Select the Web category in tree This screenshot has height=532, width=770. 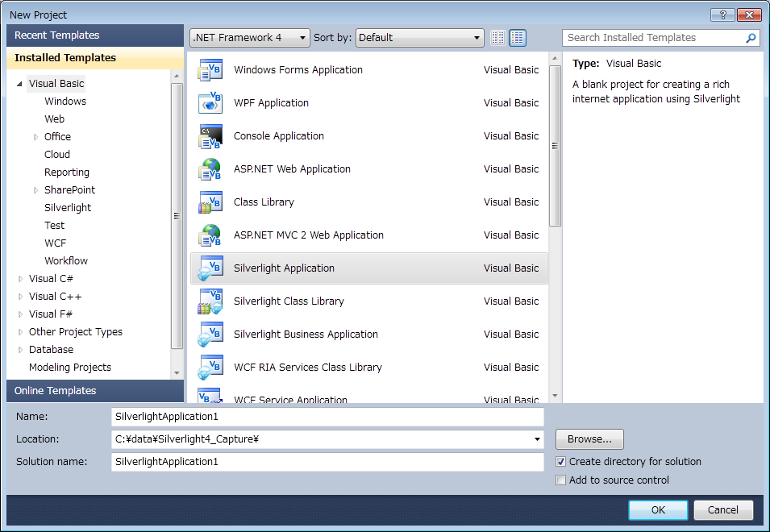coord(55,119)
